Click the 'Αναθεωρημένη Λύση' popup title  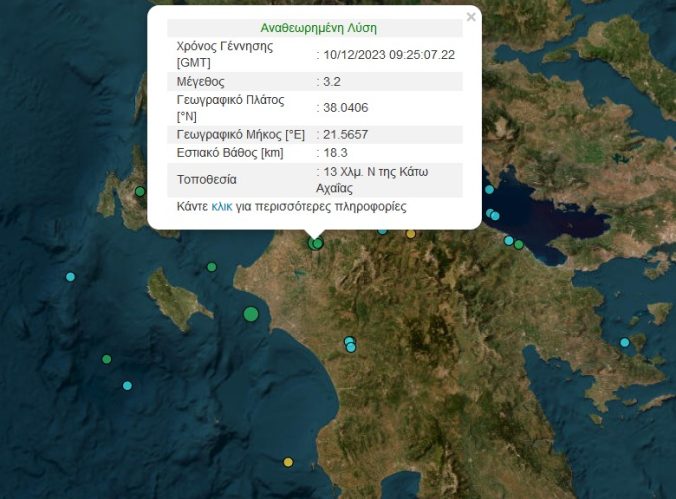[x=318, y=28]
